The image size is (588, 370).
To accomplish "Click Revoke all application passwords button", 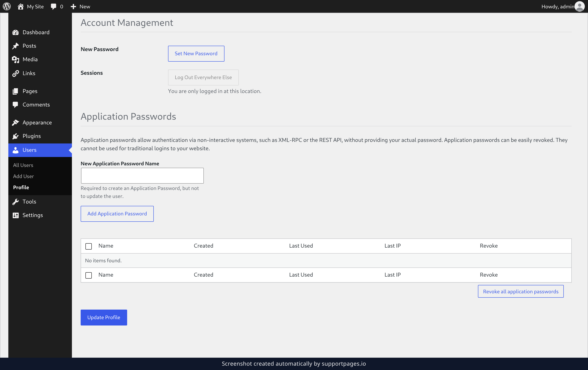I will [x=521, y=291].
